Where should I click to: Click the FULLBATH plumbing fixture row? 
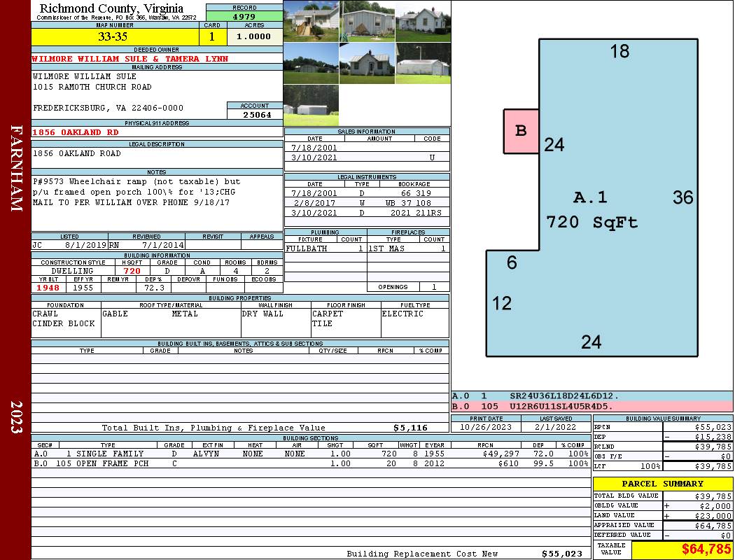[x=325, y=248]
